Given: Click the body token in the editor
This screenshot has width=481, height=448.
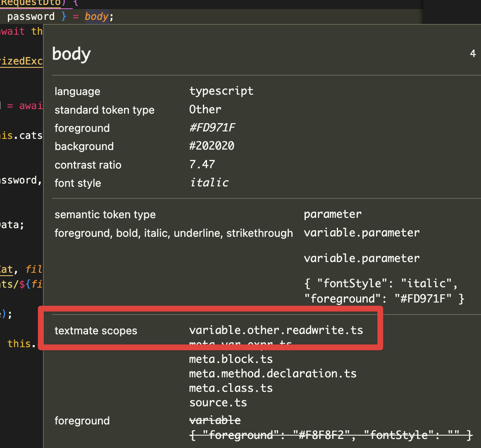Looking at the screenshot, I should coord(96,16).
